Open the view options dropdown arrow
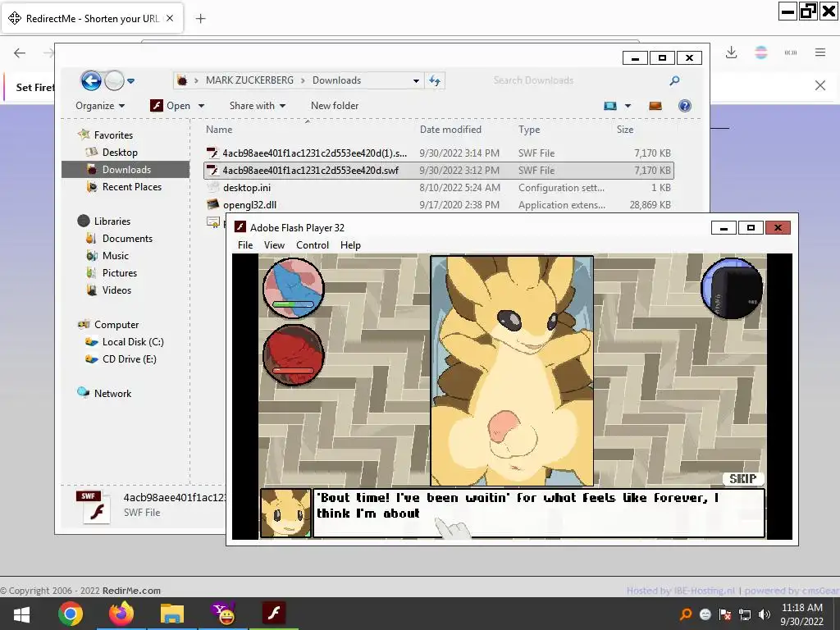This screenshot has width=840, height=630. pyautogui.click(x=628, y=106)
